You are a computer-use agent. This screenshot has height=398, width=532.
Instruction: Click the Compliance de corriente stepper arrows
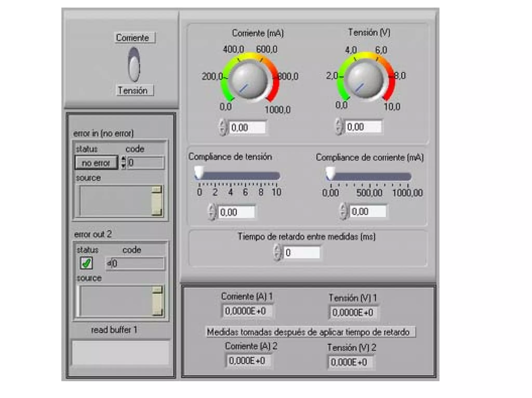[x=343, y=211]
